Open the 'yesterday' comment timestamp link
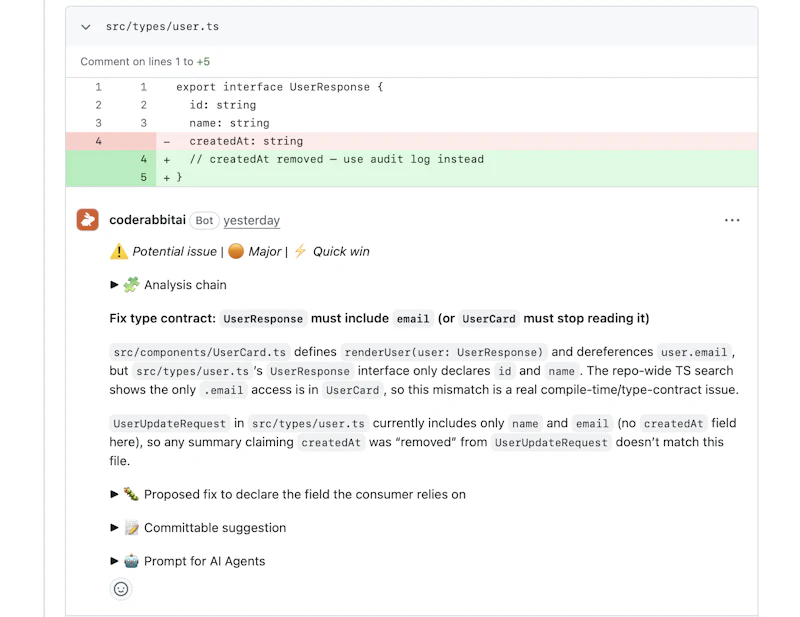This screenshot has height=617, width=800. pos(252,220)
